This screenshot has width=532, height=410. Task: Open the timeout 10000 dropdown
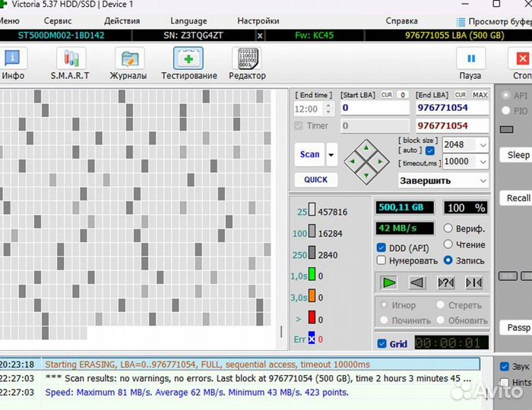click(x=483, y=162)
